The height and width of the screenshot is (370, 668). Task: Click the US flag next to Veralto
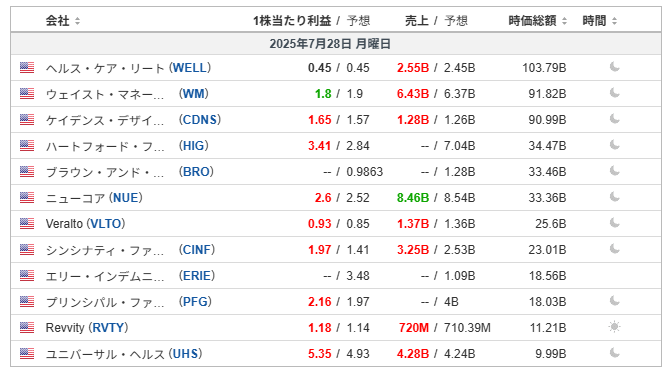coord(27,224)
